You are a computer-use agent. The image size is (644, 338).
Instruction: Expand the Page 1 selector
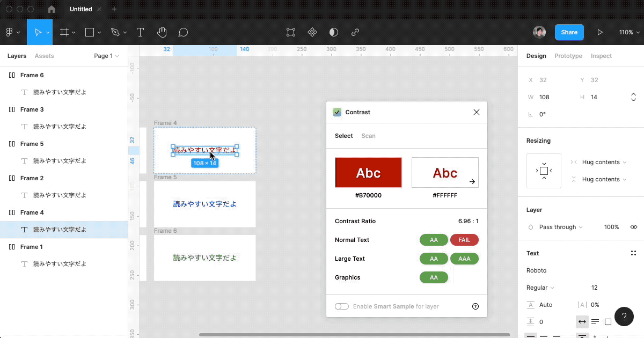click(106, 56)
